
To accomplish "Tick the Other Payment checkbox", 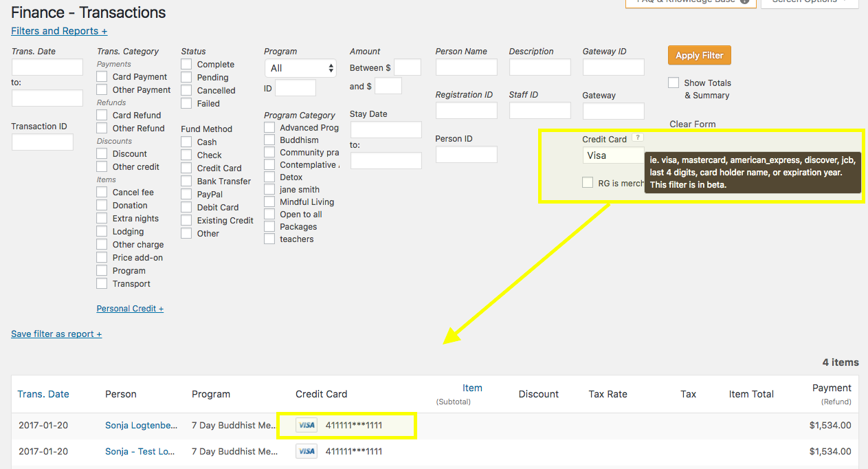I will [x=102, y=89].
